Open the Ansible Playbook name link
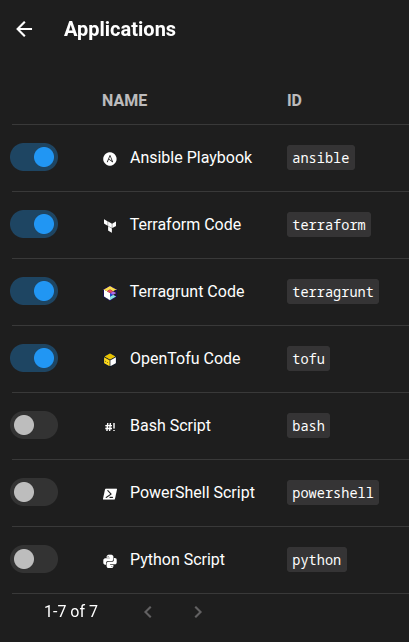Screen dimensions: 409x642 191,158
